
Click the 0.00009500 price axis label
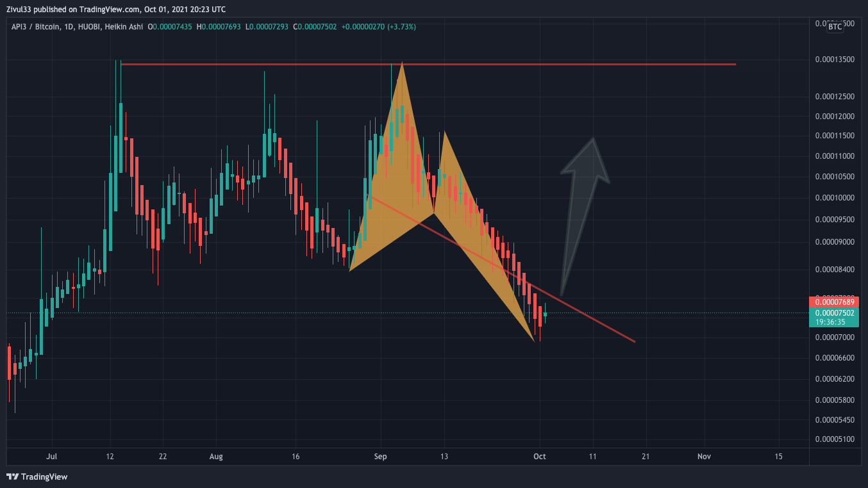click(x=835, y=219)
